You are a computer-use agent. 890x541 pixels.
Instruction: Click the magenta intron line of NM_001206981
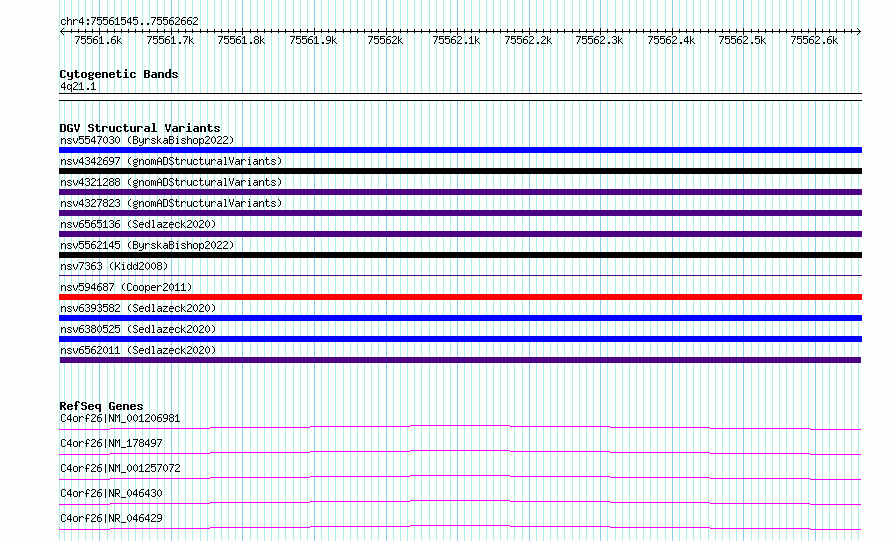pyautogui.click(x=460, y=426)
